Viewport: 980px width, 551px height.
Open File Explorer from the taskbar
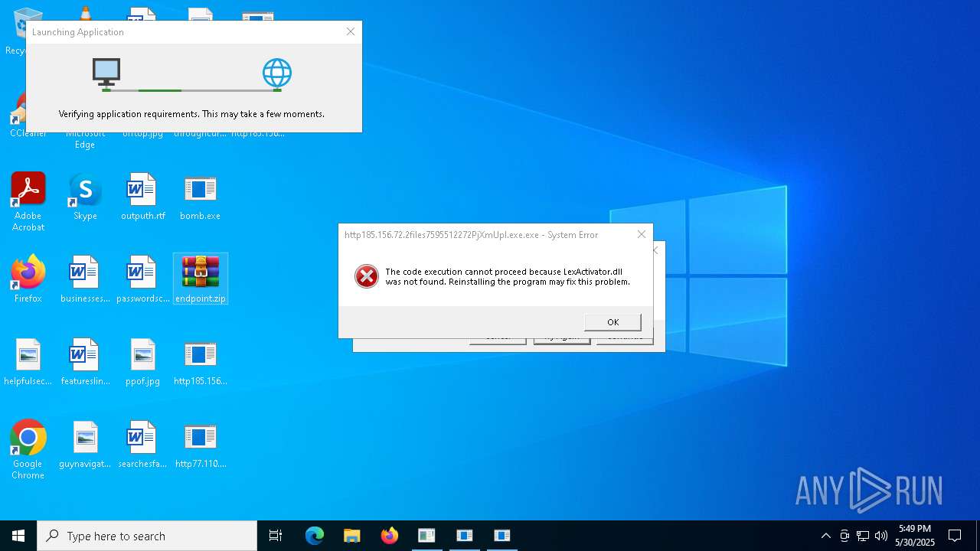pyautogui.click(x=352, y=536)
